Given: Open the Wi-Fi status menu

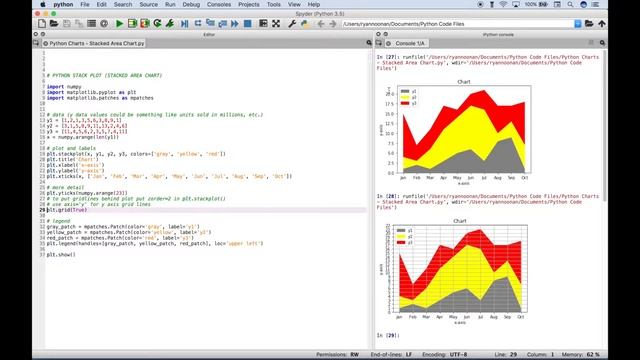Looking at the screenshot, I should pyautogui.click(x=503, y=4).
